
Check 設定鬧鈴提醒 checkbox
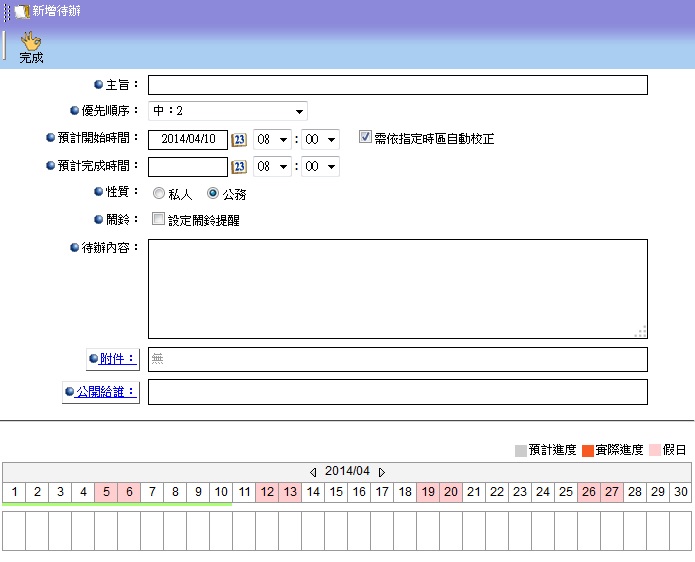coord(158,220)
